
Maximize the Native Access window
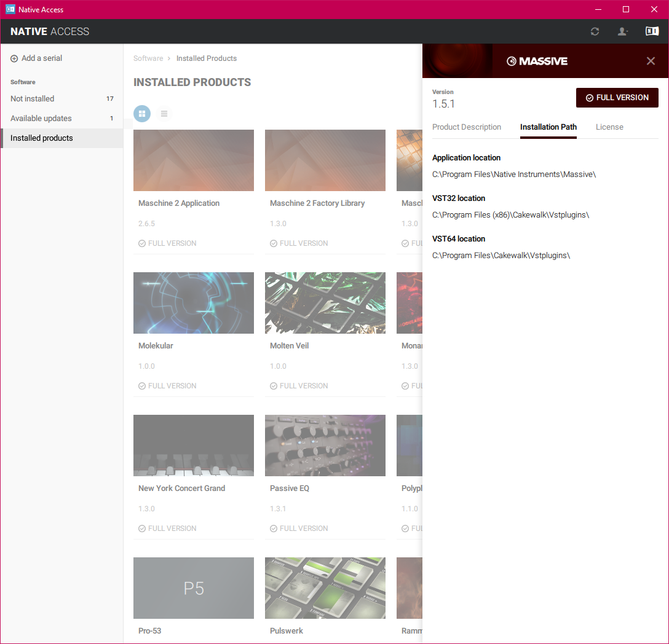pyautogui.click(x=626, y=9)
